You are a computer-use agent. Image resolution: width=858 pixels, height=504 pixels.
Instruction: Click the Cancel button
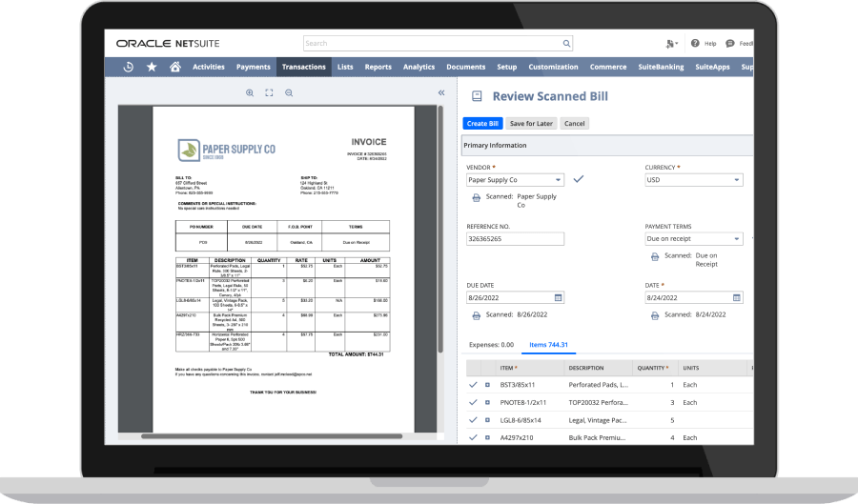click(575, 124)
